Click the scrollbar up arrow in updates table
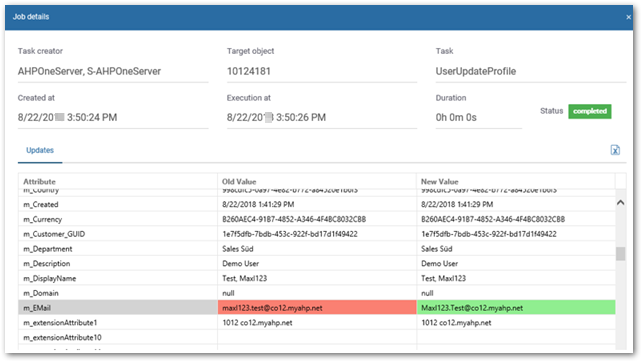Screen dimensions: 642x362 tap(621, 202)
